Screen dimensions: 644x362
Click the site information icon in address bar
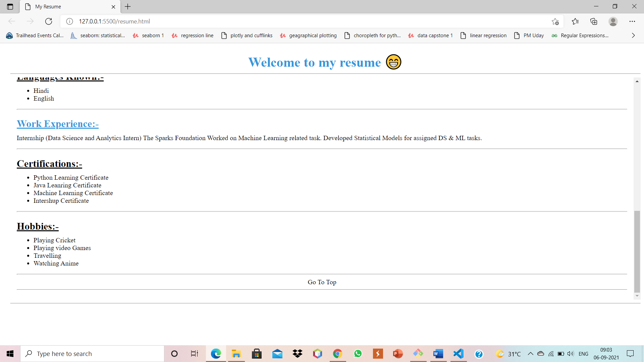coord(69,21)
